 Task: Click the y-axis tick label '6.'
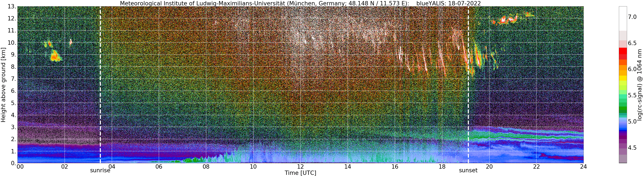click(14, 91)
